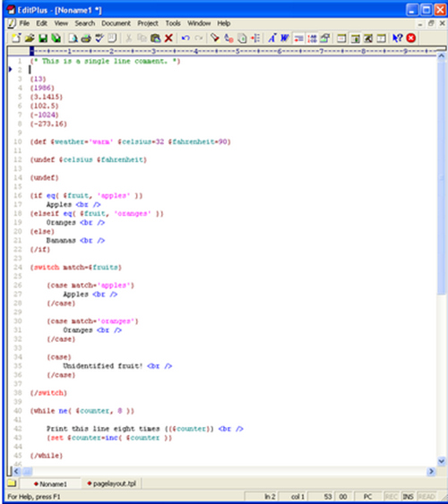448x504 pixels.
Task: Toggle line number display in the toolbar
Action: 312,38
